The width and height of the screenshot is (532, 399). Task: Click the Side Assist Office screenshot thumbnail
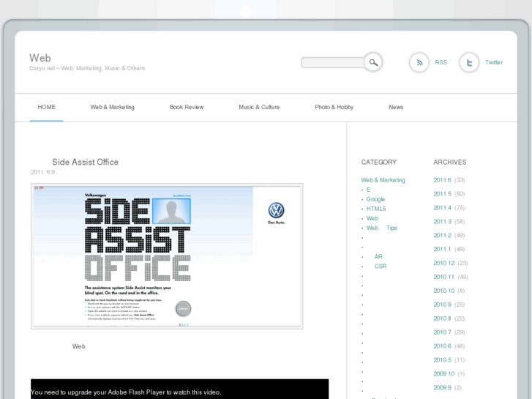(167, 256)
